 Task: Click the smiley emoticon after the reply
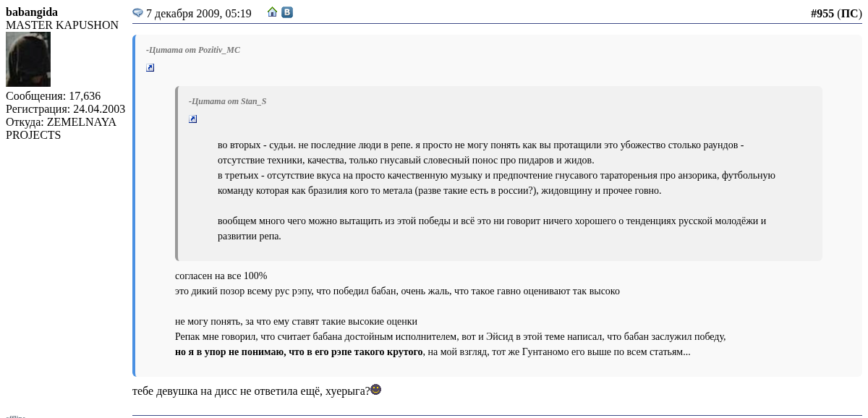click(375, 390)
